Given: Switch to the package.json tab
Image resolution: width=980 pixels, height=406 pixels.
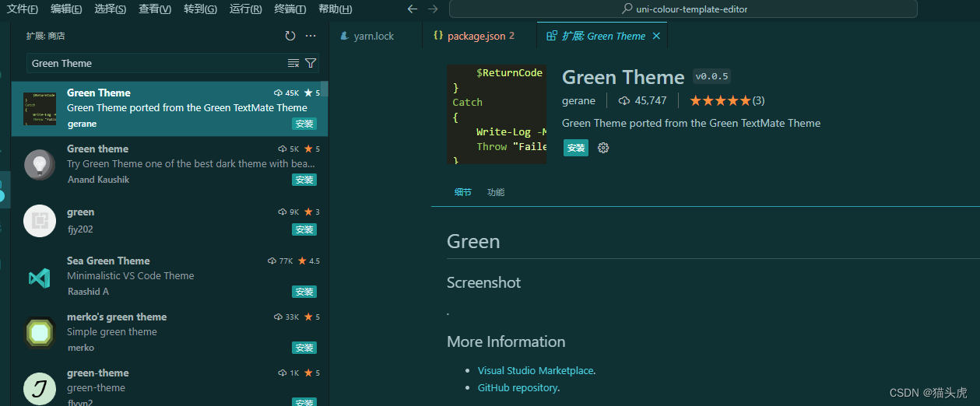Looking at the screenshot, I should point(475,36).
